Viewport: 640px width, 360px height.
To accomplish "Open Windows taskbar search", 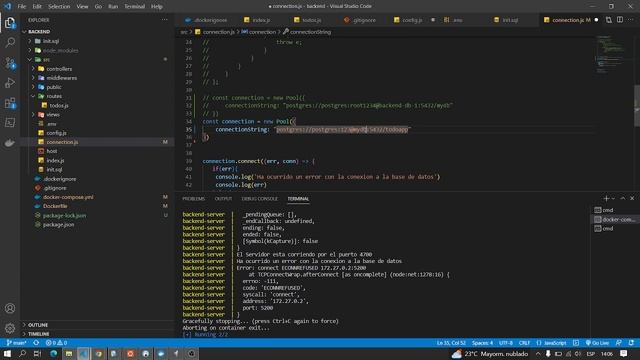I will (x=22, y=353).
